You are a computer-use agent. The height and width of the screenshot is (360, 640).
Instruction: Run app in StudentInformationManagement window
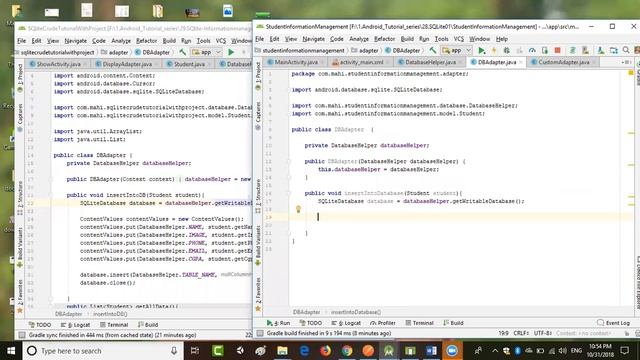pos(482,50)
